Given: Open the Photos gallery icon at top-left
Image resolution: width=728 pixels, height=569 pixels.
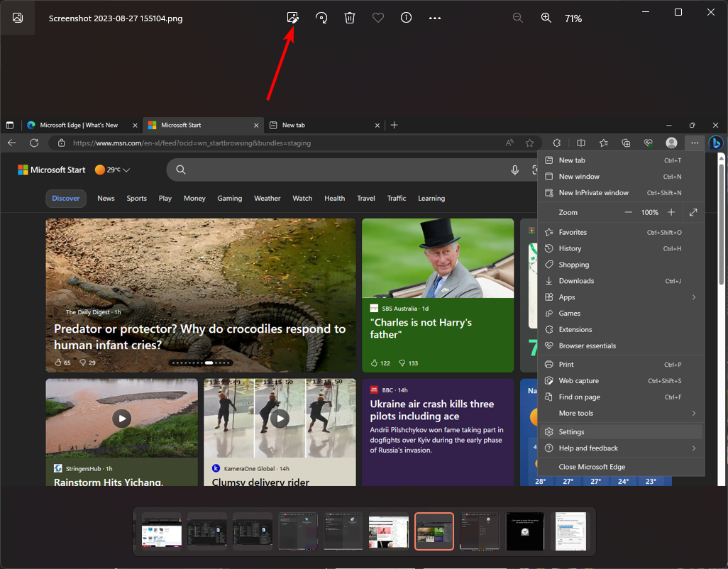Looking at the screenshot, I should click(x=18, y=18).
